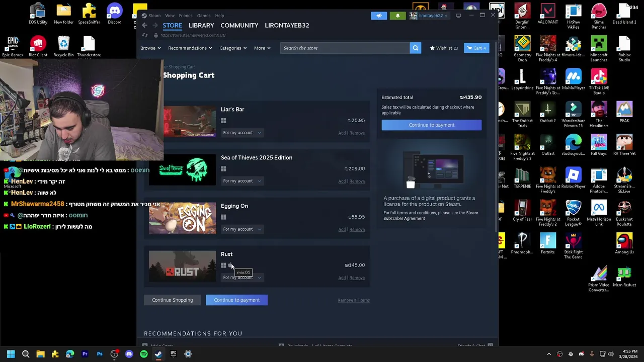Open taskbar Search icon
The height and width of the screenshot is (362, 644).
pyautogui.click(x=26, y=354)
